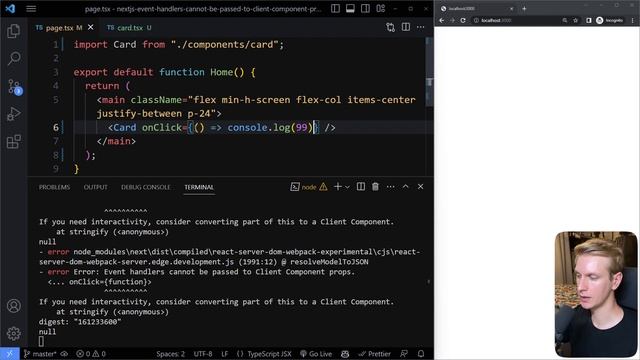This screenshot has width=640, height=360.
Task: Open notifications bell in status bar
Action: pyautogui.click(x=421, y=353)
